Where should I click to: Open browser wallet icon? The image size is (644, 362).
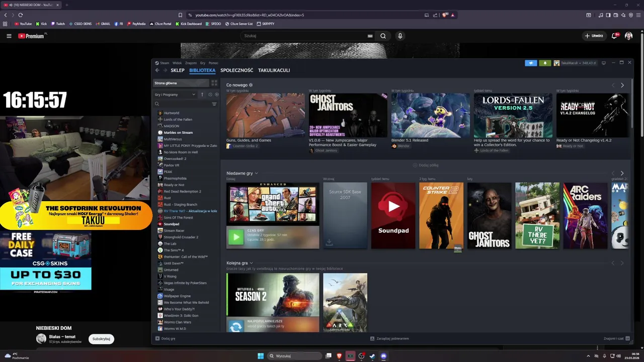[x=616, y=15]
